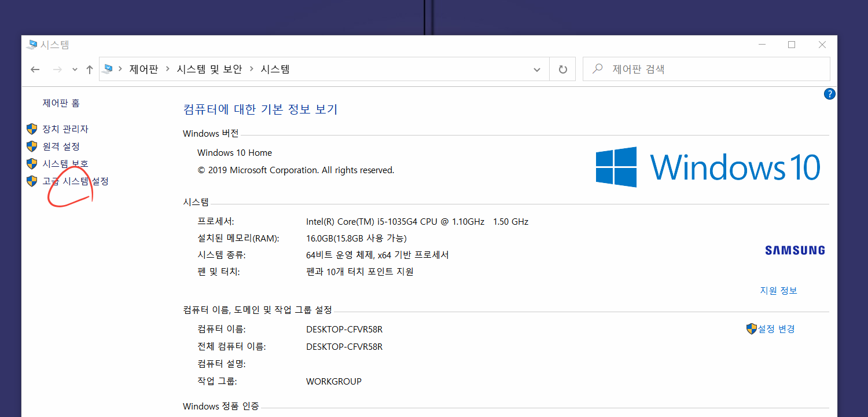Click the Forward arrow in the navigation bar
The width and height of the screenshot is (868, 417).
(57, 69)
